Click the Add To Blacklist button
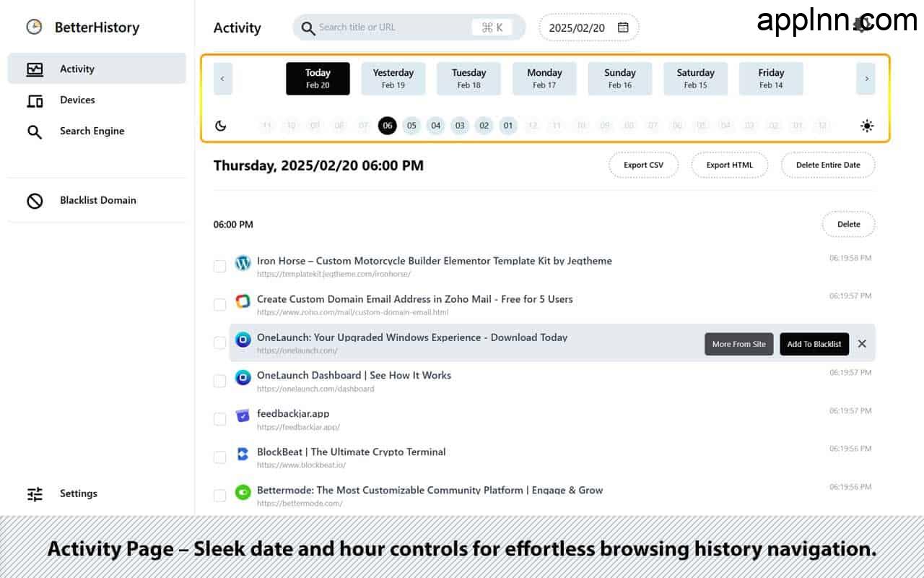 tap(814, 344)
